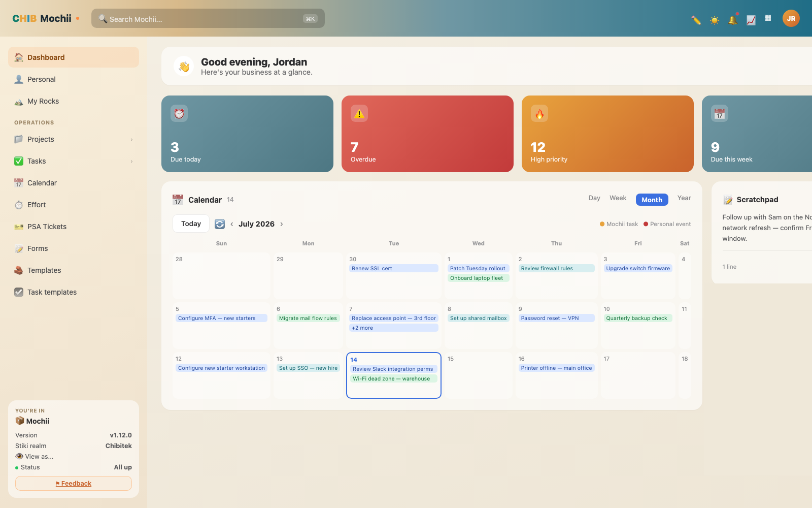Open the Overdue stat card

coord(427,134)
